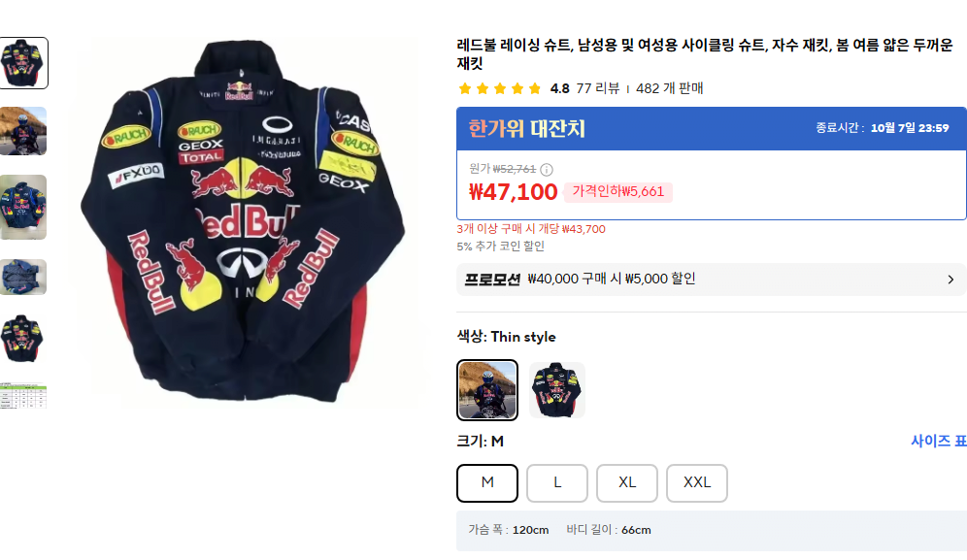View the motorcycle rider thumbnail
The width and height of the screenshot is (967, 560).
(x=23, y=131)
